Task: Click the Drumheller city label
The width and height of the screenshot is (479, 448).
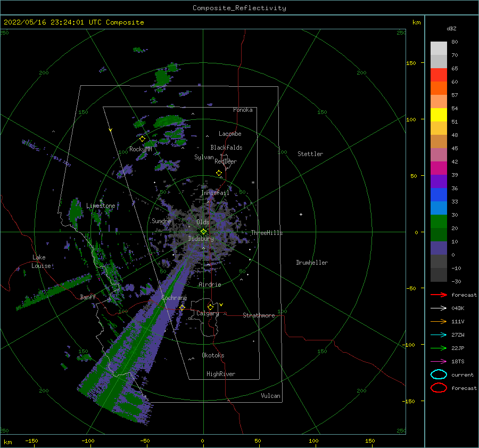Action: [312, 263]
